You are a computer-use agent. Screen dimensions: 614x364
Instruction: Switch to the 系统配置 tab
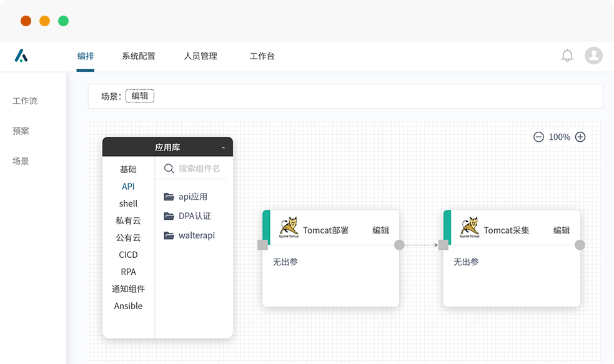139,56
